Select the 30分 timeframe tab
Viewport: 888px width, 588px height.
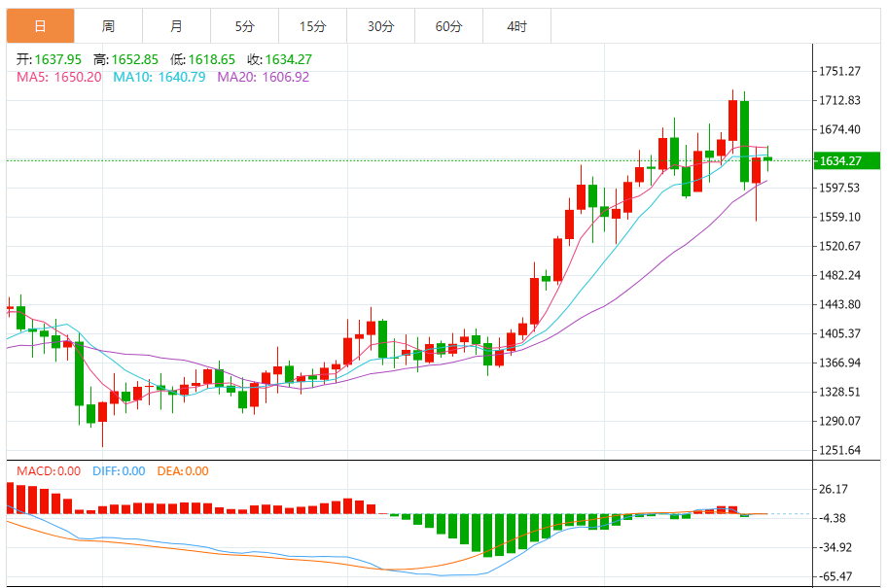click(380, 26)
